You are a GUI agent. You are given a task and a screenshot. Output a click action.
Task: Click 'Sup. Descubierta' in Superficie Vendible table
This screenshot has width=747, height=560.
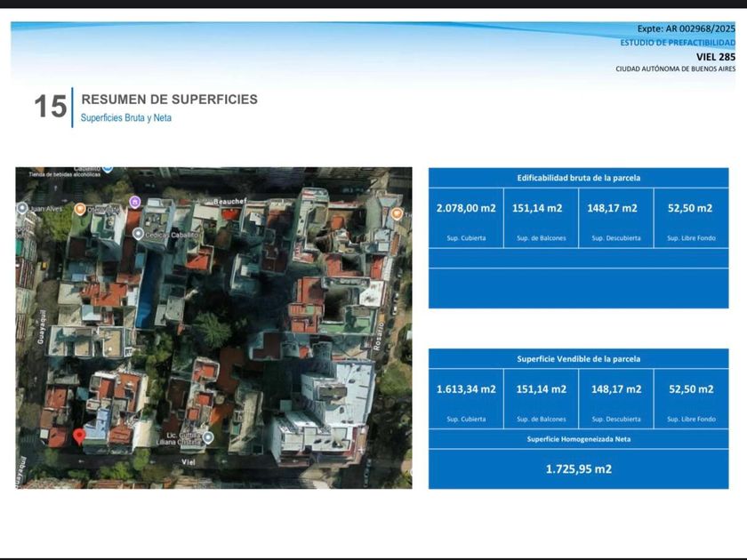(x=616, y=419)
